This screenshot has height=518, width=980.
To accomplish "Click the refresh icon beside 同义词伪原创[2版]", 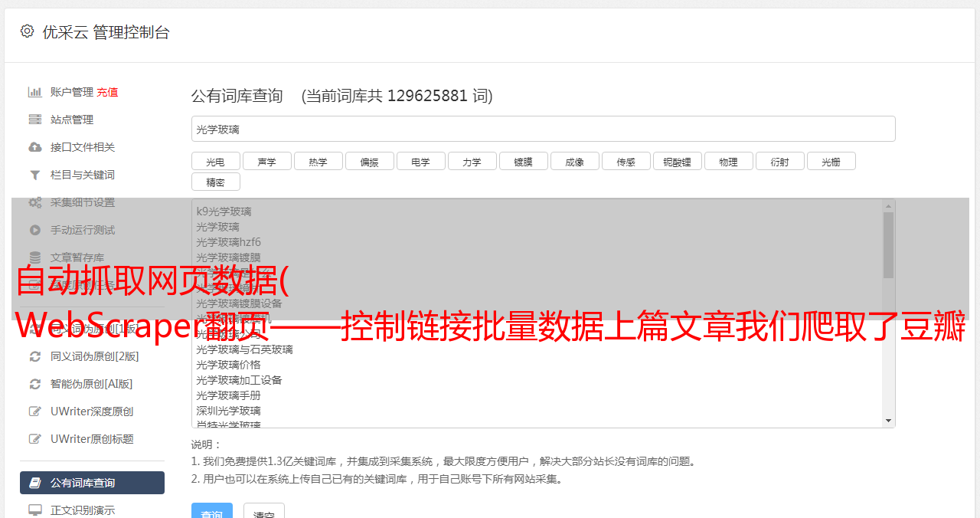I will point(35,356).
